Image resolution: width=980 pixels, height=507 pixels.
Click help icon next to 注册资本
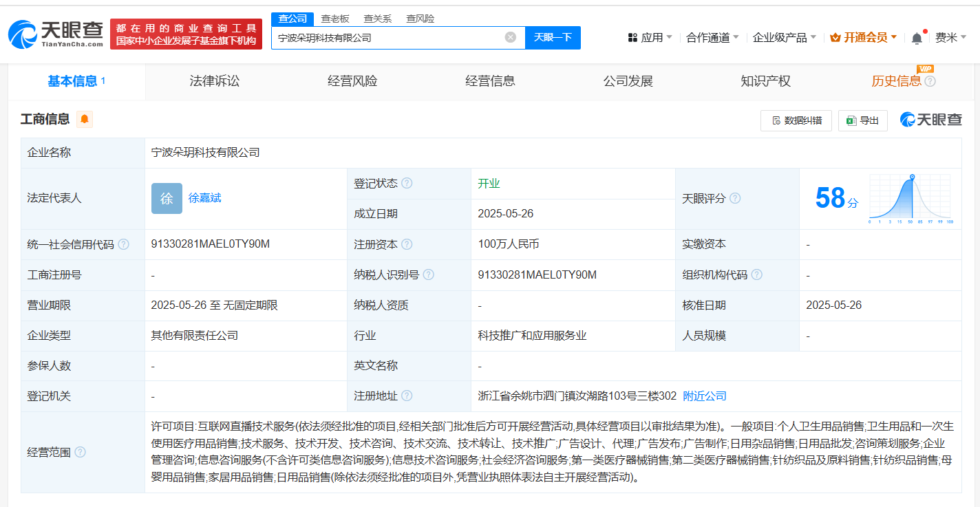tap(407, 244)
